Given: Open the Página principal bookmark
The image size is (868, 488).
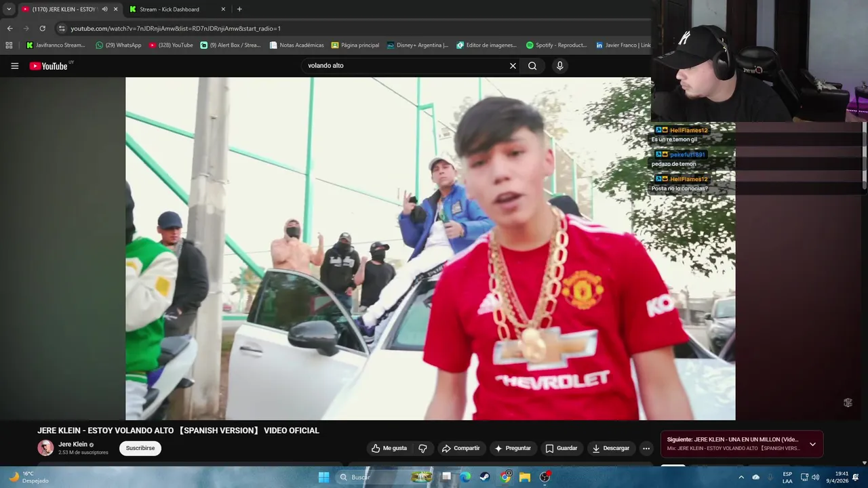Looking at the screenshot, I should click(355, 45).
